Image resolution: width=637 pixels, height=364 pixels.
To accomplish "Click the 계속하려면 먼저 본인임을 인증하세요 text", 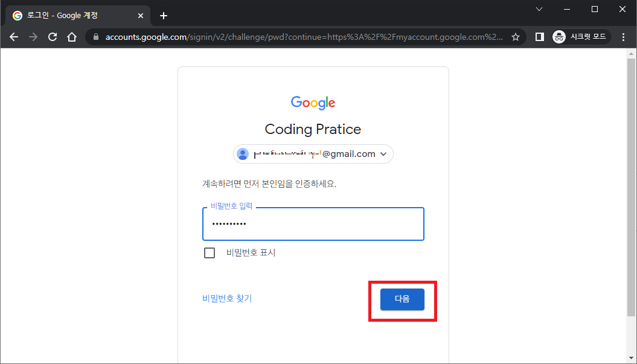I will [269, 184].
